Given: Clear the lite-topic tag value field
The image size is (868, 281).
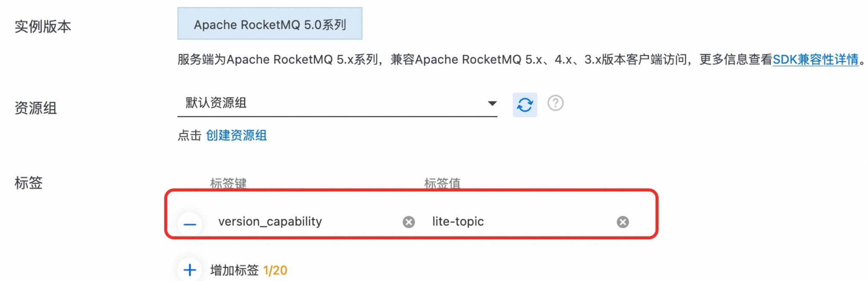Looking at the screenshot, I should (623, 222).
